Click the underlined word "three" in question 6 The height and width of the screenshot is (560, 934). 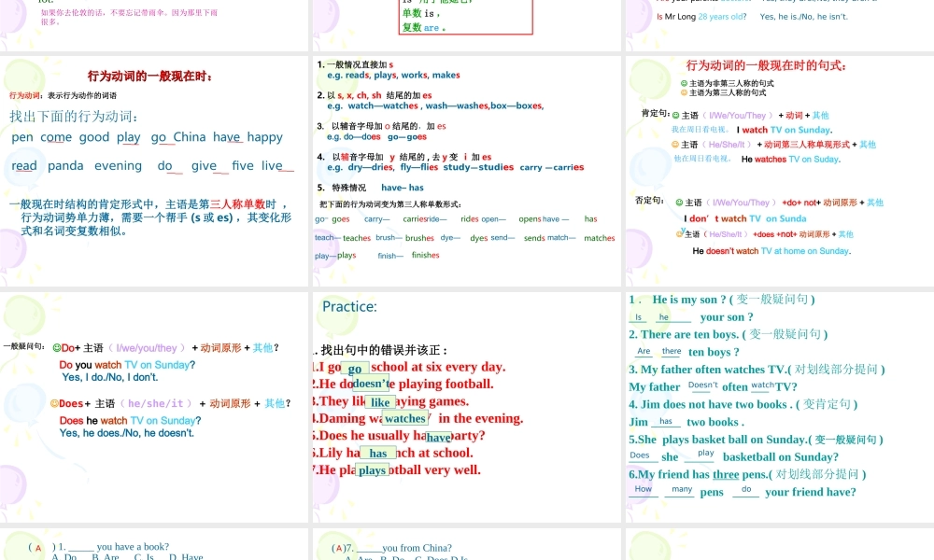[x=726, y=474]
